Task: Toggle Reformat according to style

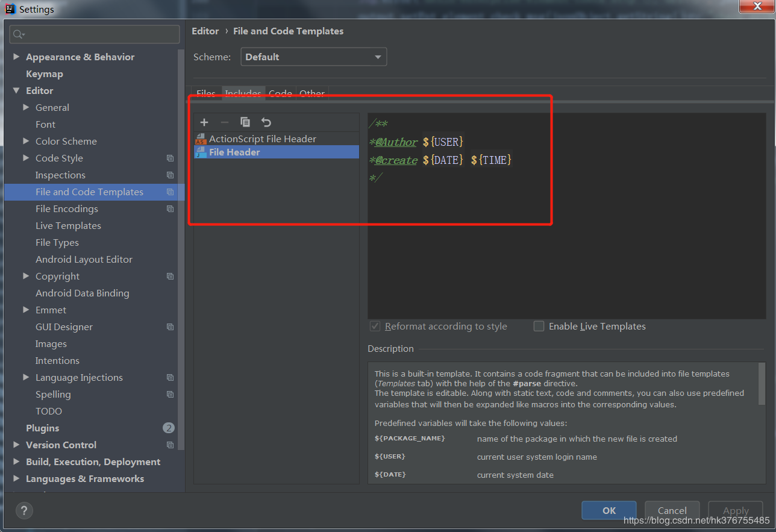Action: coord(375,326)
